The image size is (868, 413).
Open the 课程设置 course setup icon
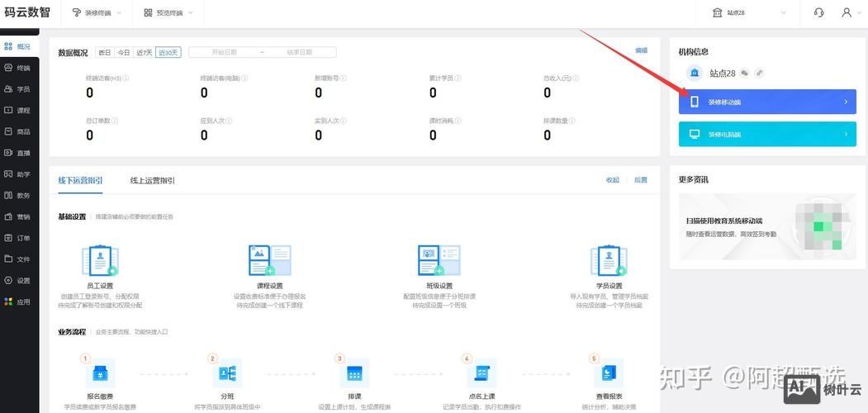pyautogui.click(x=269, y=260)
